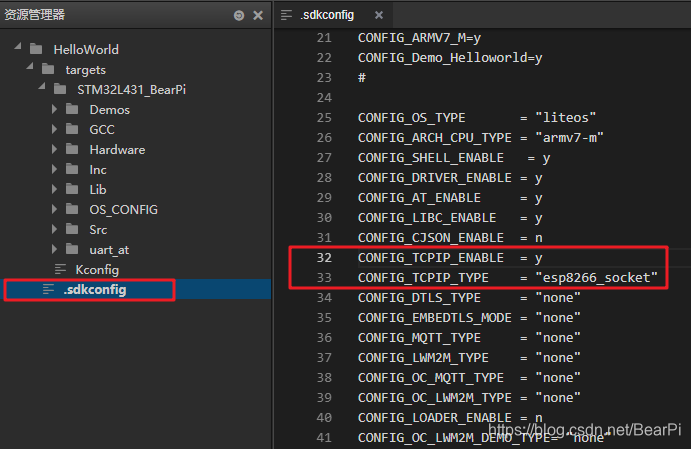This screenshot has width=691, height=449.
Task: Click the y value of CONFIG_TCPIP_ENABLE
Action: click(539, 258)
